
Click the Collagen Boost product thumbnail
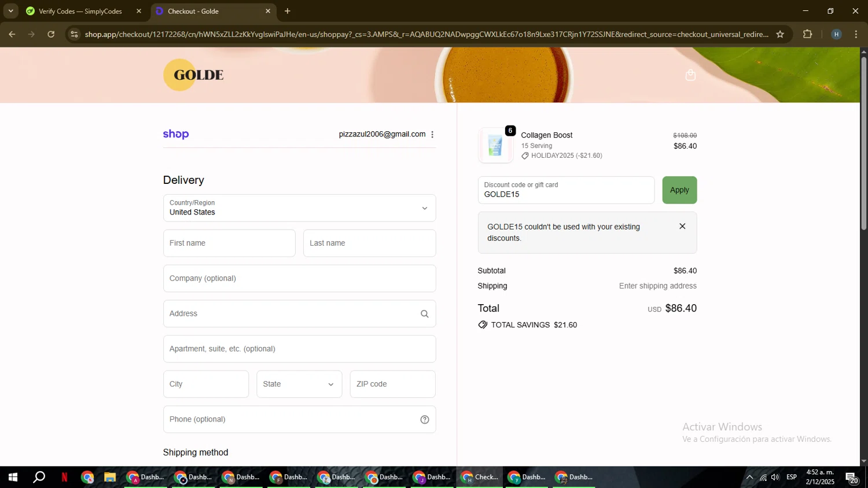pyautogui.click(x=495, y=145)
